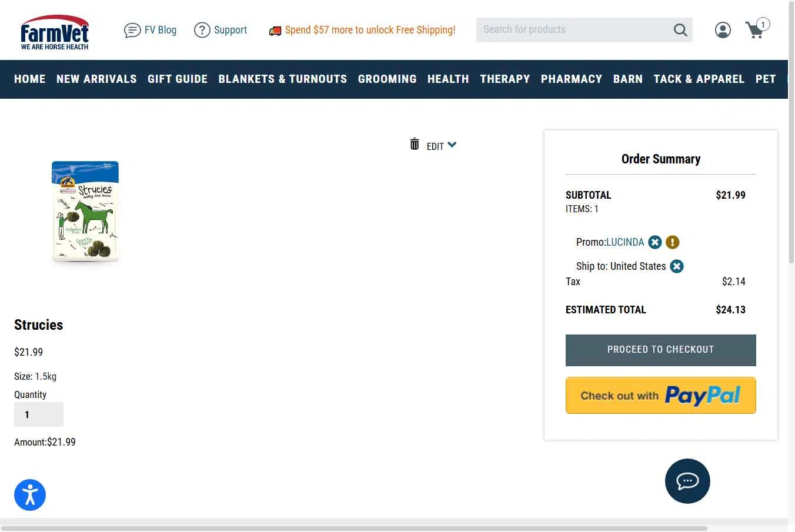Open the TACK & APPAREL menu

click(x=699, y=79)
